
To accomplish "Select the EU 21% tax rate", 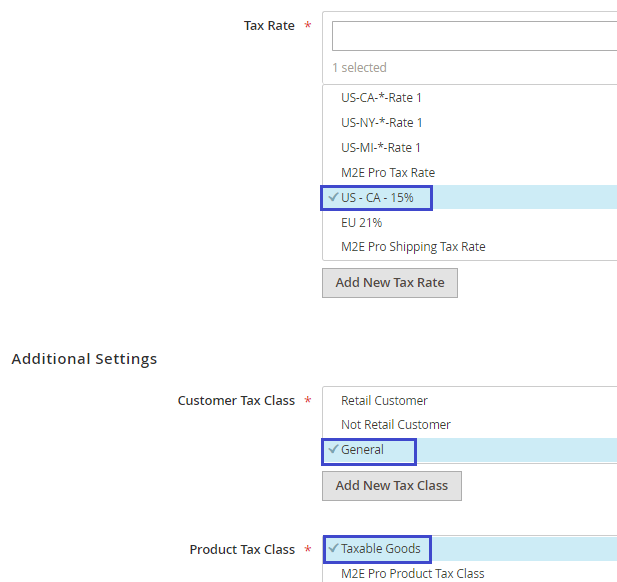I will click(x=361, y=223).
